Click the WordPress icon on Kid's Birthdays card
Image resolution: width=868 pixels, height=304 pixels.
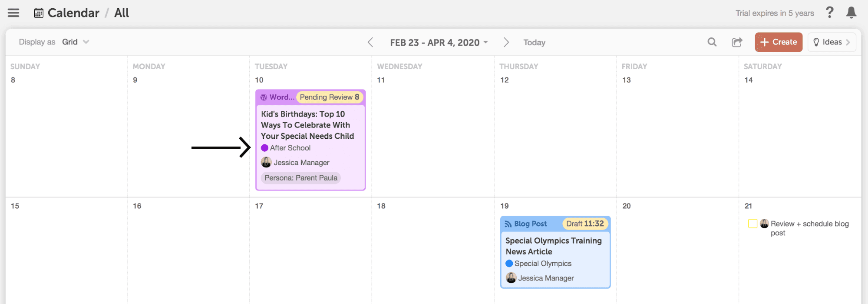click(264, 97)
